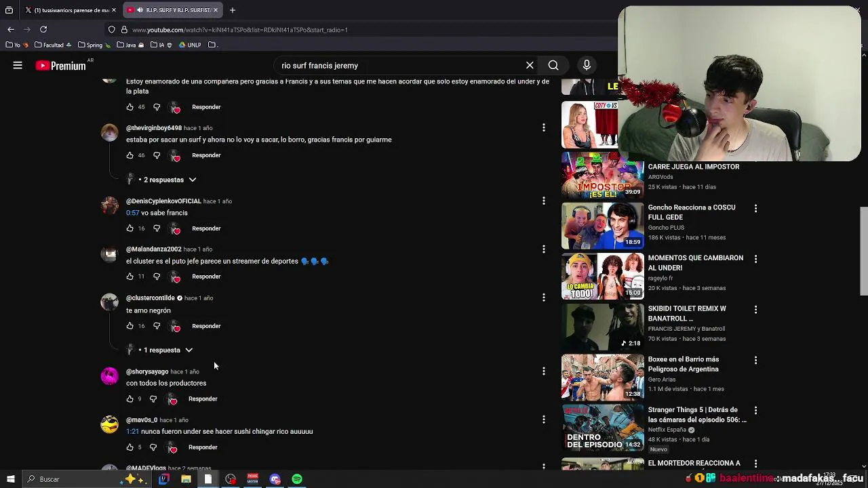The height and width of the screenshot is (488, 868).
Task: Open options menu for @DenisCyplenkovOFICIAL comment
Action: click(543, 201)
